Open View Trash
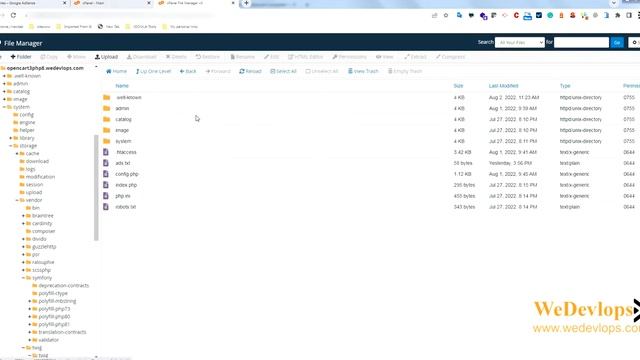Screen dimensions: 640x360 coord(363,71)
